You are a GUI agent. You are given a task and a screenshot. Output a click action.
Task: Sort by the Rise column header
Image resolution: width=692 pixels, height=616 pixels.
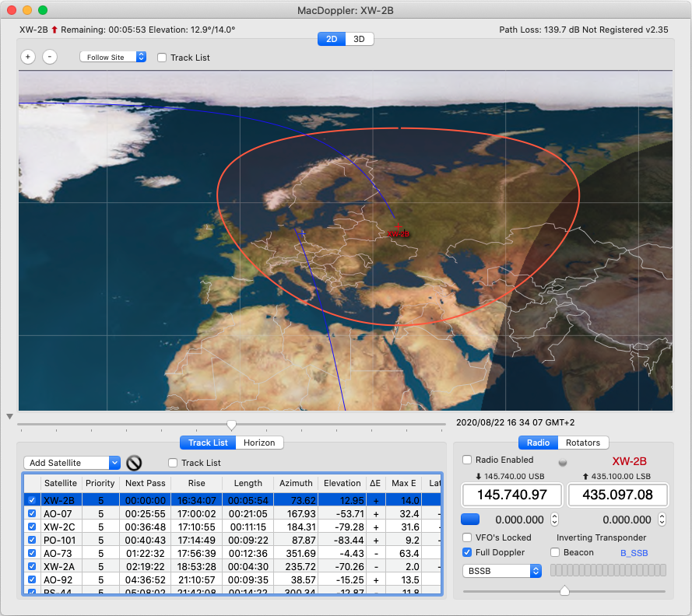pos(196,483)
